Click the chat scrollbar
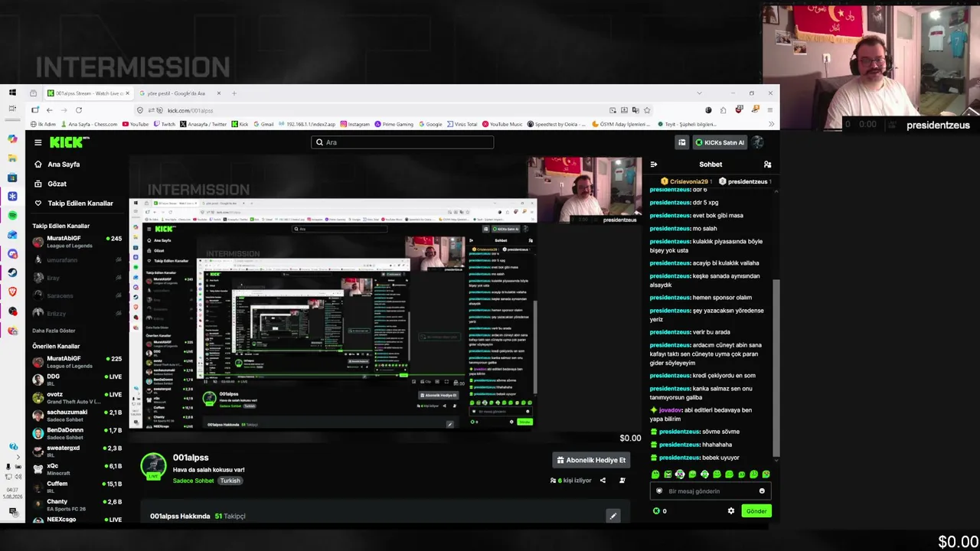980x551 pixels. pyautogui.click(x=776, y=367)
